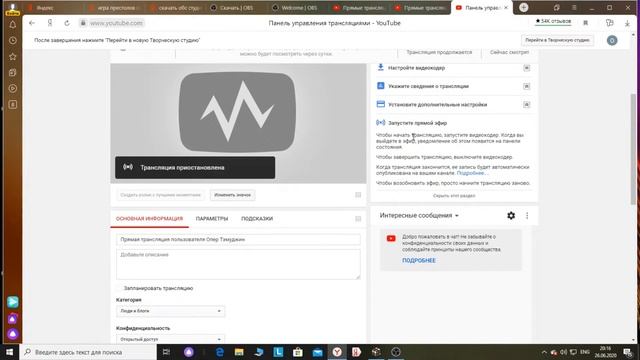Open the browser downloads arrow icon
Viewport: 640px width, 360px height.
[x=627, y=23]
